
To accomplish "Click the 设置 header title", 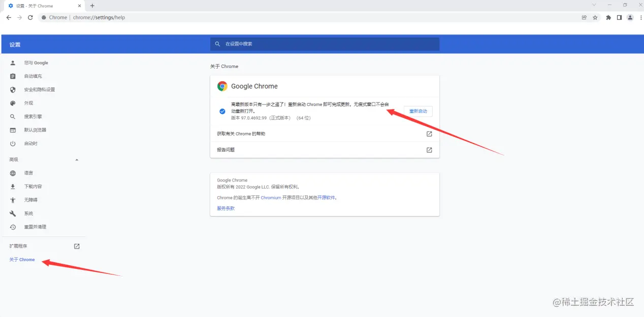I will click(15, 45).
